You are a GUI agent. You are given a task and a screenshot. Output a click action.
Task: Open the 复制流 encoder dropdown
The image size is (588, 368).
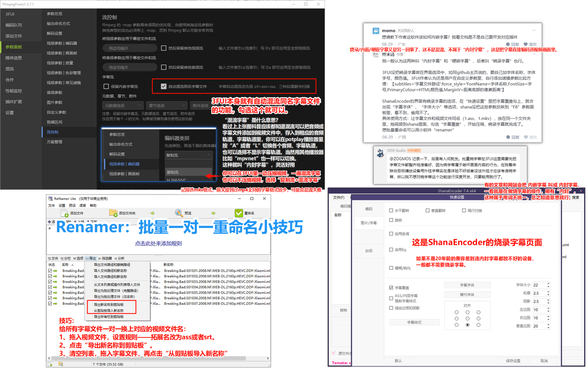pyautogui.click(x=189, y=155)
